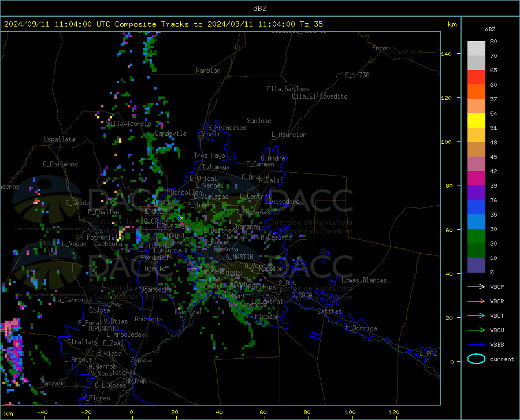520x420 pixels.
Task: Pick the purple 36-39 dBZ swatch
Action: point(476,193)
